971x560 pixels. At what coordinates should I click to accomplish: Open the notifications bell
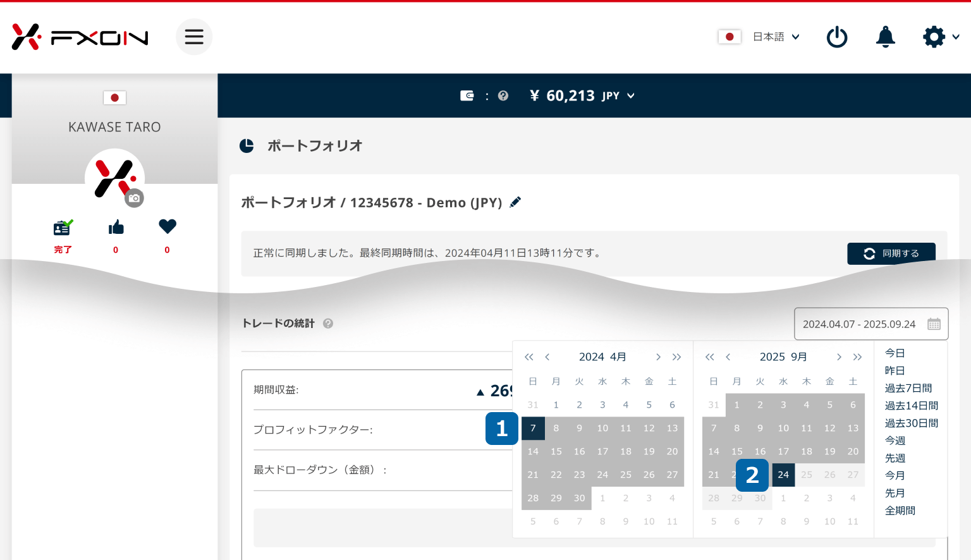tap(885, 37)
